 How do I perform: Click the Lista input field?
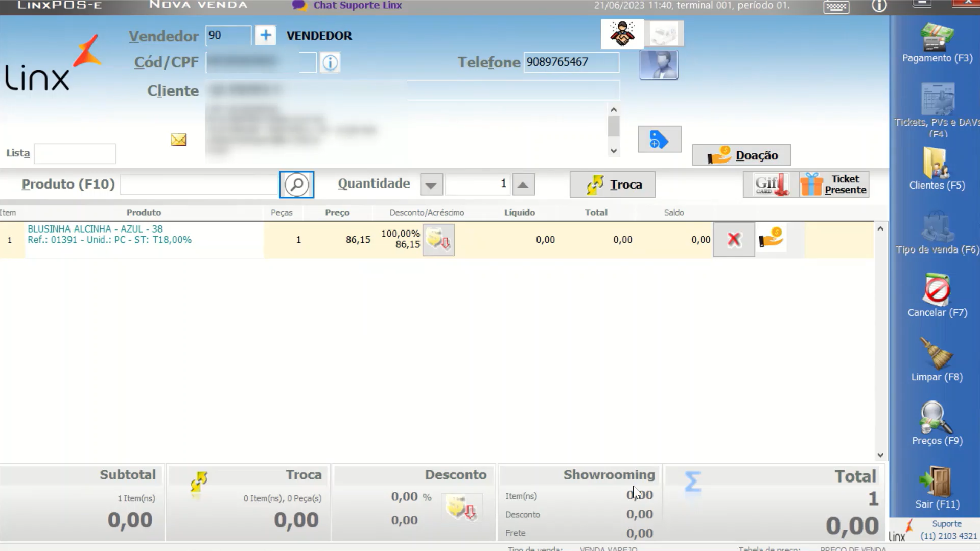click(x=75, y=153)
